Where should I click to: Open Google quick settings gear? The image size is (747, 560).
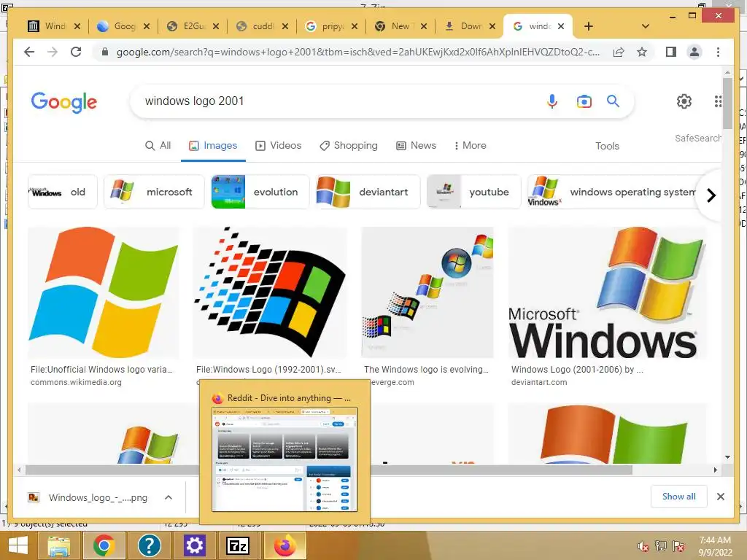coord(684,101)
